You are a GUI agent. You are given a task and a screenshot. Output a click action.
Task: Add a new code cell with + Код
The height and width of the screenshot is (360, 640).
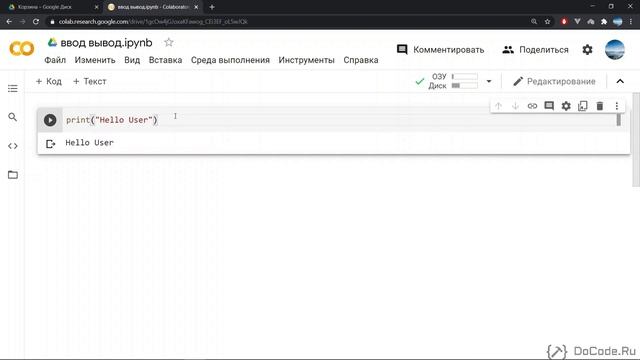[49, 82]
